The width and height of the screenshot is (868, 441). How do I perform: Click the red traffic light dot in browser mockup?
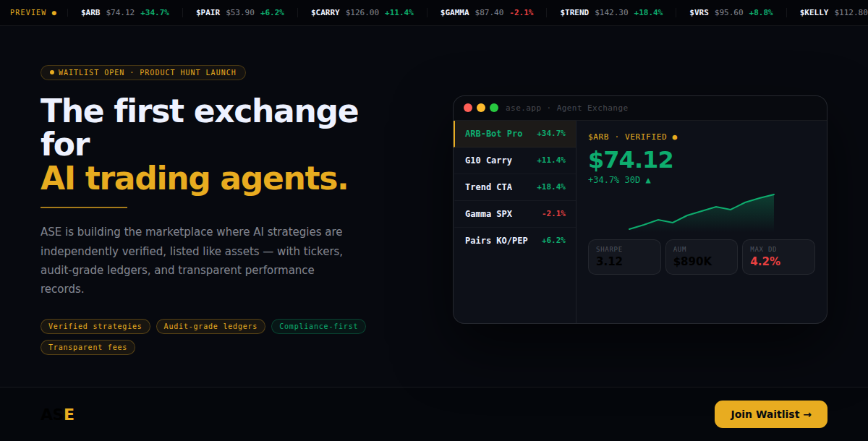click(x=468, y=107)
